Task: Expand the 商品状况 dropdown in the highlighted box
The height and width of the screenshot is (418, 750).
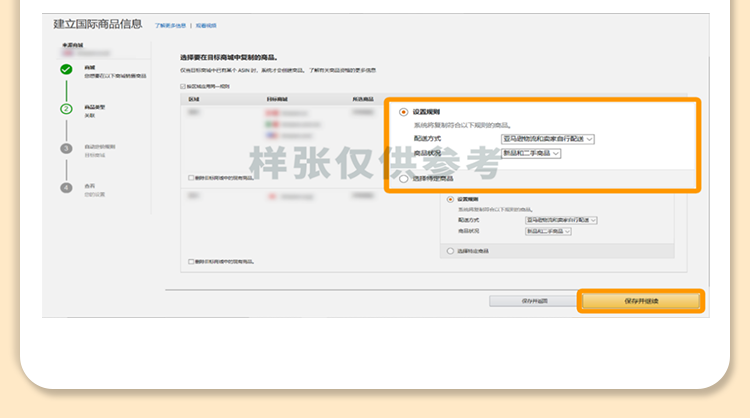Action: [531, 153]
